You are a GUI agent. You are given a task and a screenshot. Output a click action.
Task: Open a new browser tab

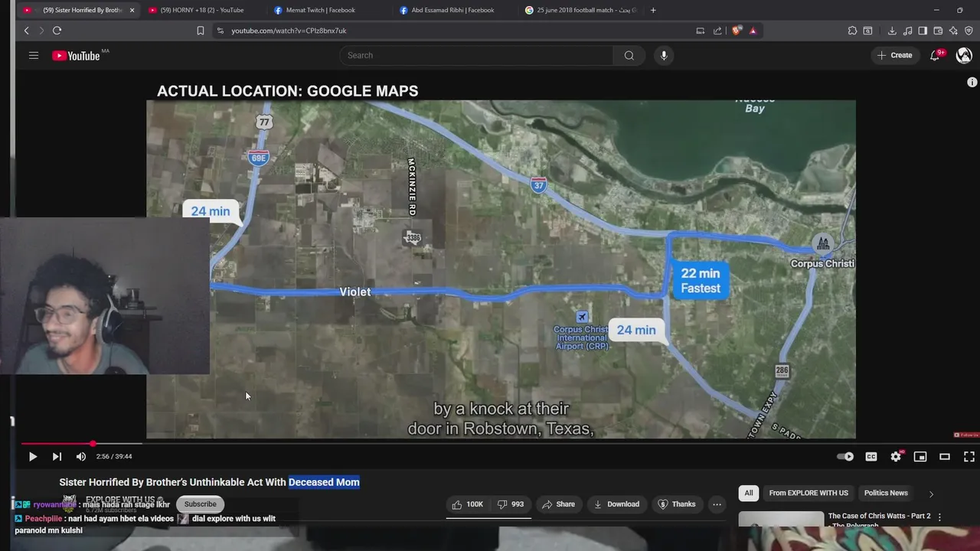653,10
